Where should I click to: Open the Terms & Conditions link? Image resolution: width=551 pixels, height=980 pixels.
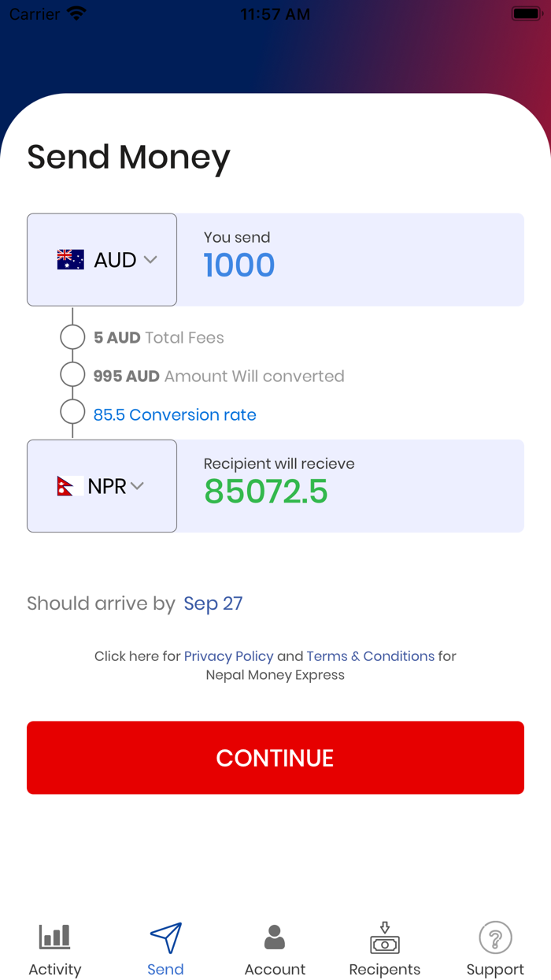[370, 656]
